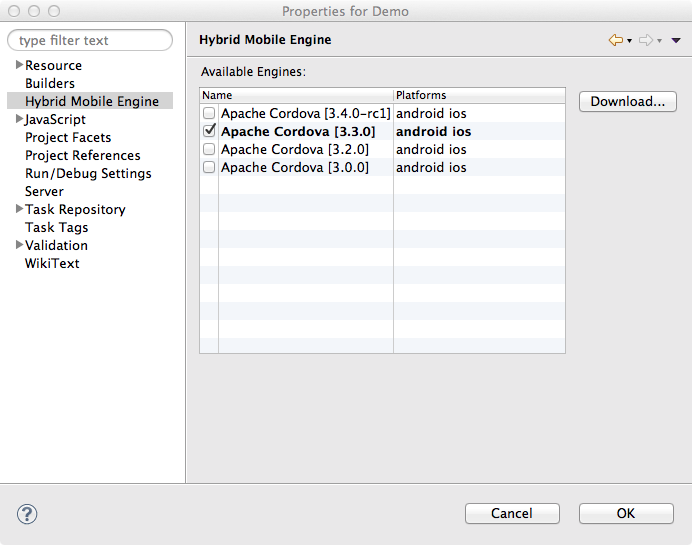Select the Apache Cordova [3.3.0] row text
692x545 pixels.
(x=298, y=132)
